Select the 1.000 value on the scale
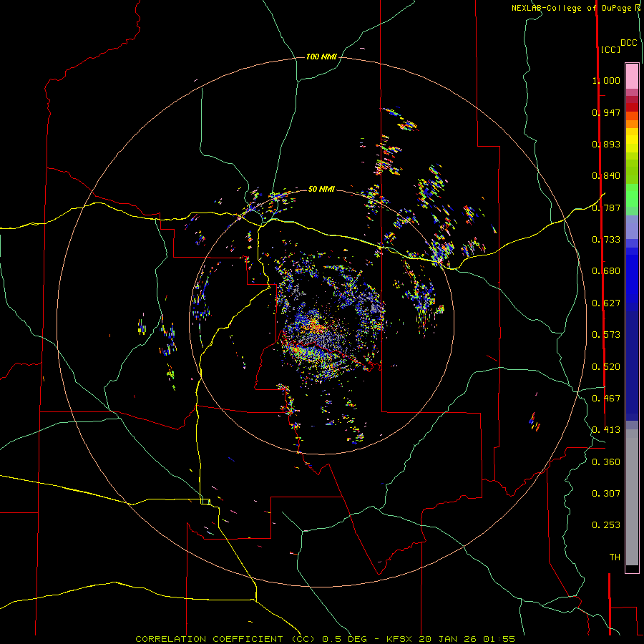Viewport: 644px width, 644px height. (x=606, y=80)
